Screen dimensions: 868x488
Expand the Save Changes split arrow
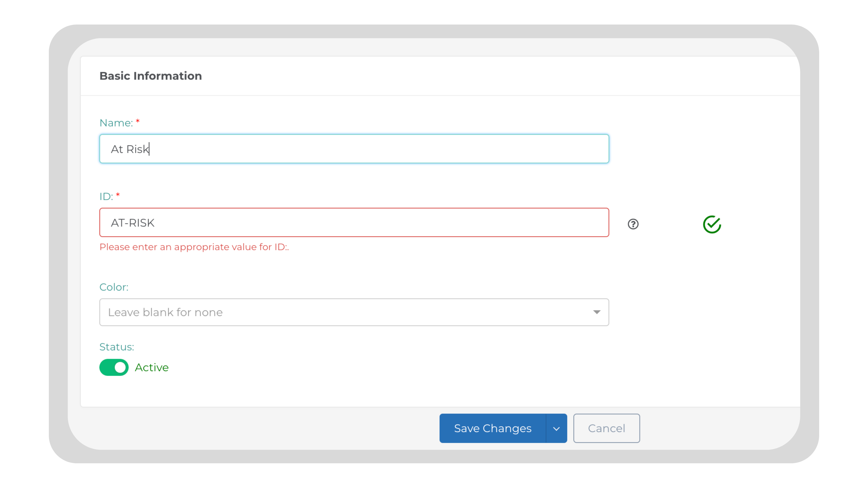pos(556,428)
